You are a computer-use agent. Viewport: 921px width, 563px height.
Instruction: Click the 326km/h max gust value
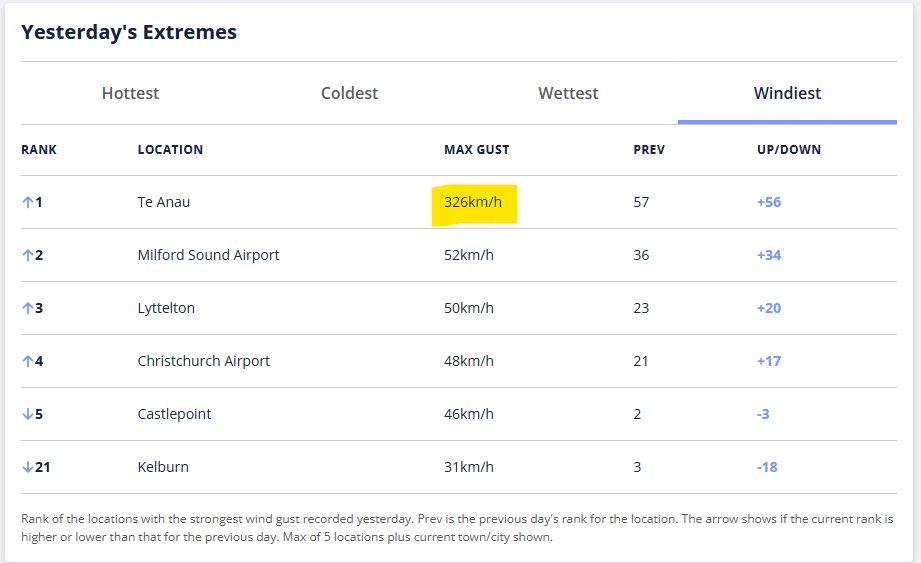pyautogui.click(x=473, y=202)
